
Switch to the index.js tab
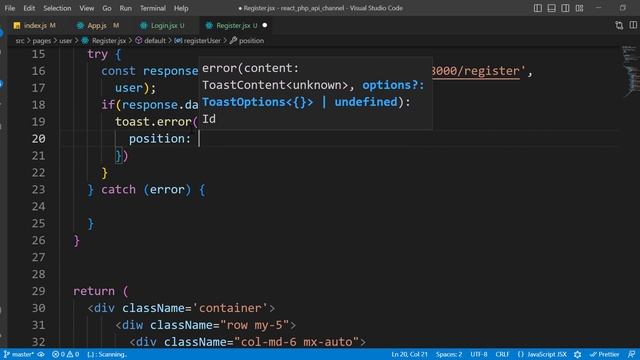click(x=35, y=25)
